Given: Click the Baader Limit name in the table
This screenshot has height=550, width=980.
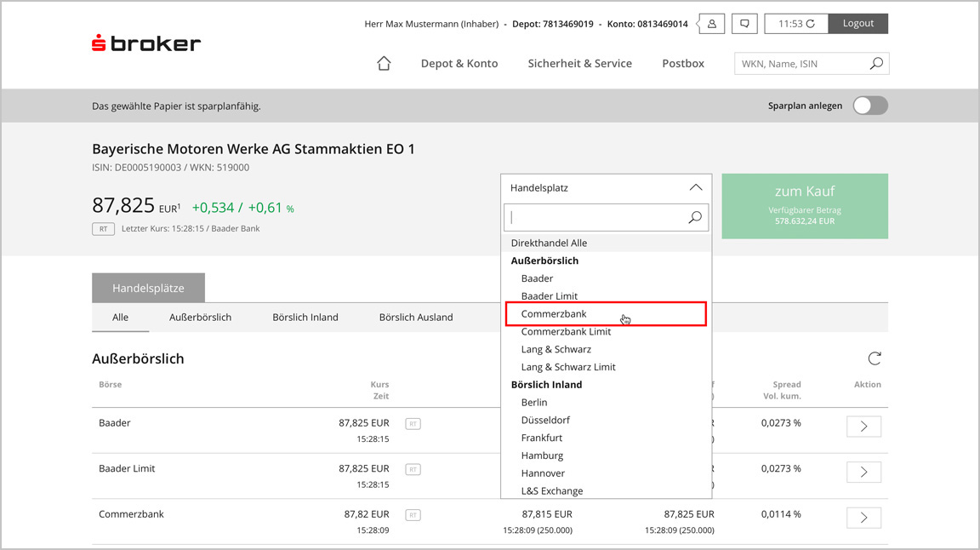Looking at the screenshot, I should click(127, 468).
